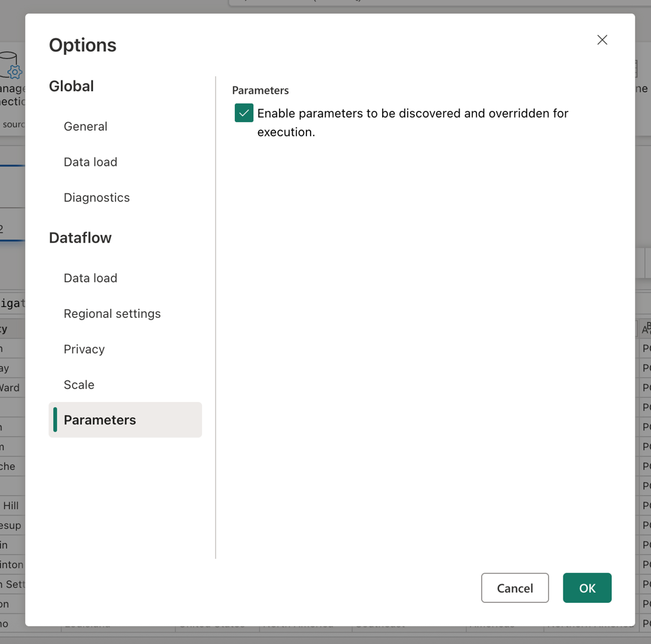Cancel the Options dialog
Screen dimensions: 651x644
(x=514, y=587)
